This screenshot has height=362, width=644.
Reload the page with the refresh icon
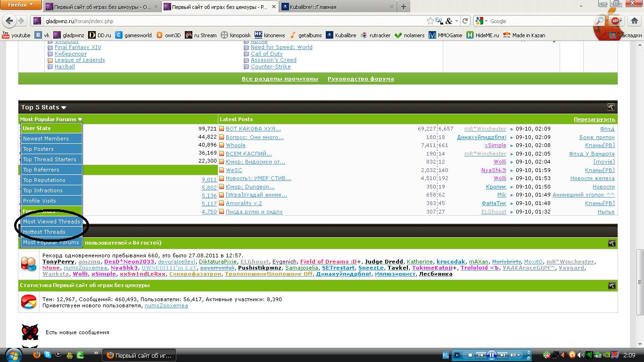[465, 21]
